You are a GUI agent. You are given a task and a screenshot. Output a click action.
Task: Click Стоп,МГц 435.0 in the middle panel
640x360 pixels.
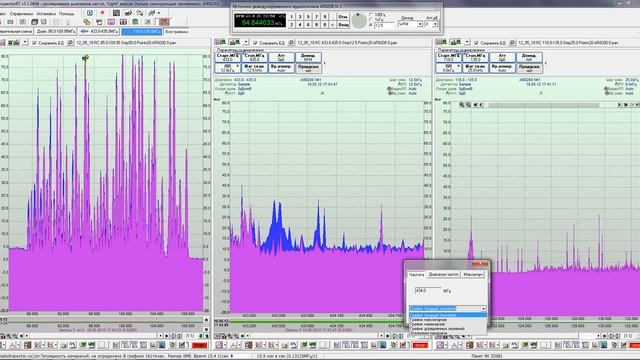coord(254,57)
